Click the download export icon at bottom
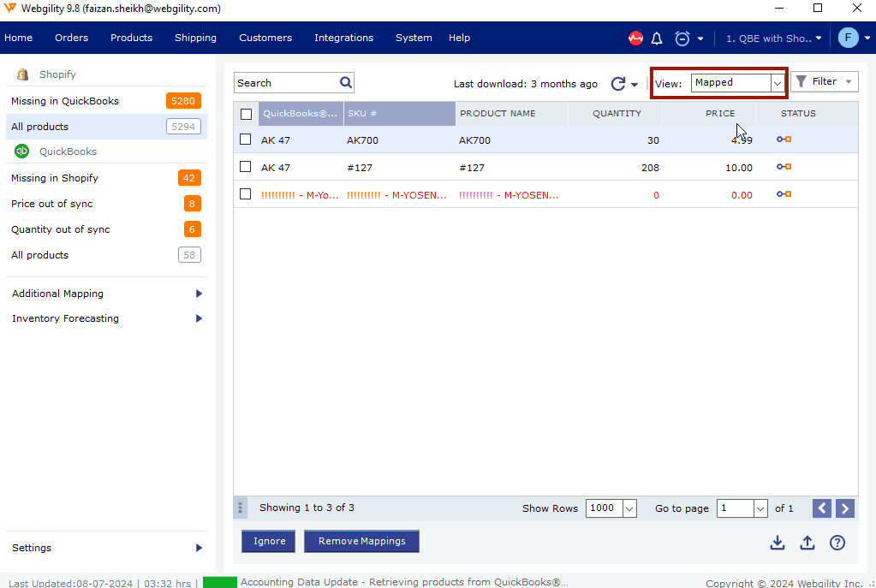Image resolution: width=876 pixels, height=588 pixels. [x=777, y=543]
